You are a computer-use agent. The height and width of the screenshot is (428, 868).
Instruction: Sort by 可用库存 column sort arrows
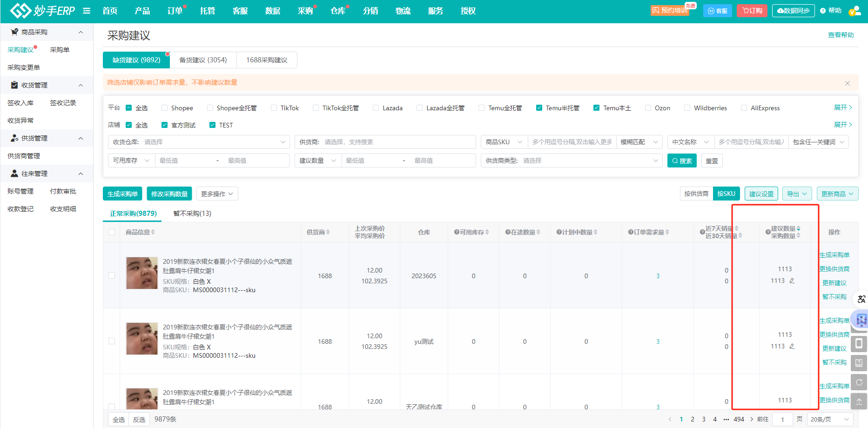click(487, 232)
